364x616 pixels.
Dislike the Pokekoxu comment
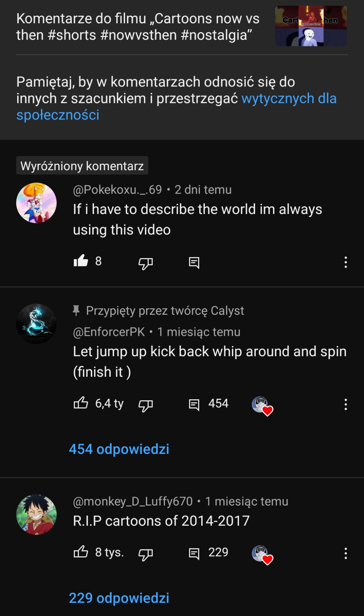(x=145, y=263)
